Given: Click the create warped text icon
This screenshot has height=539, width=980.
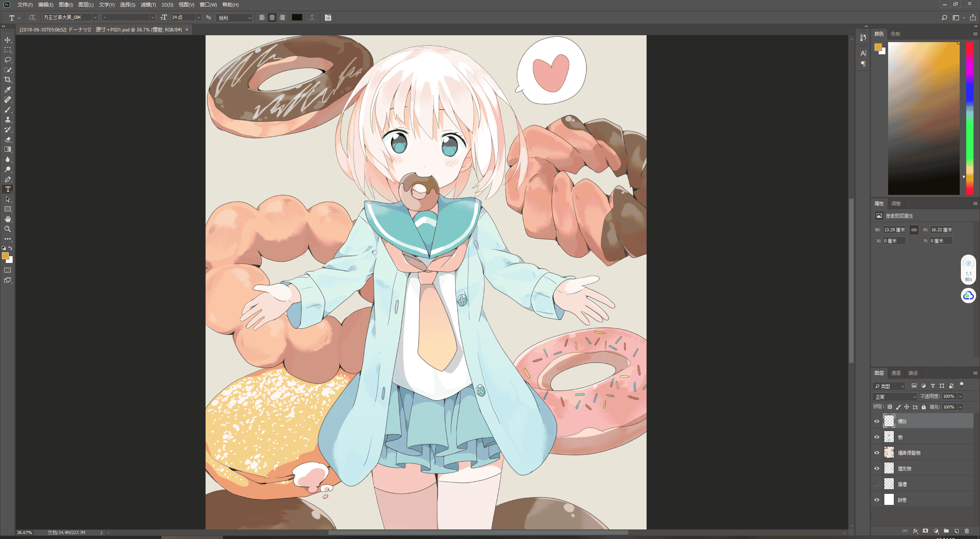Looking at the screenshot, I should tap(312, 18).
